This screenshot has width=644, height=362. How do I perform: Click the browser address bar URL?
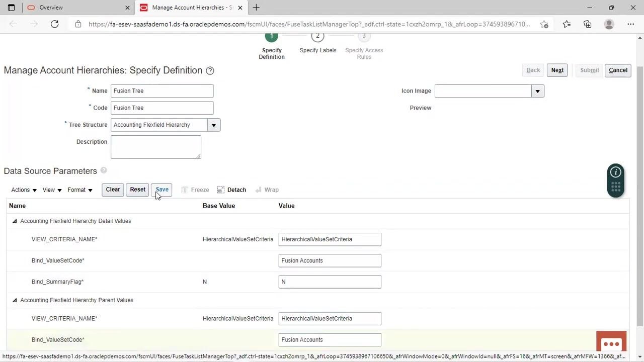[x=309, y=24]
